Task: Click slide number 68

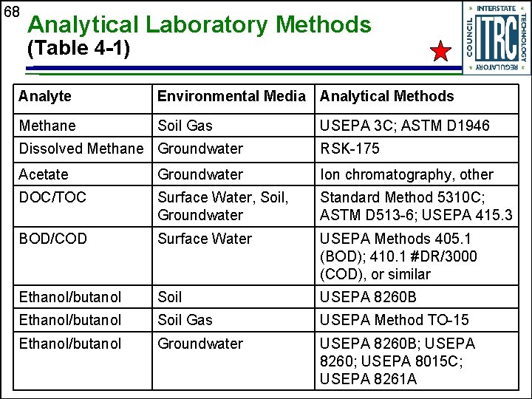Action: click(x=12, y=12)
